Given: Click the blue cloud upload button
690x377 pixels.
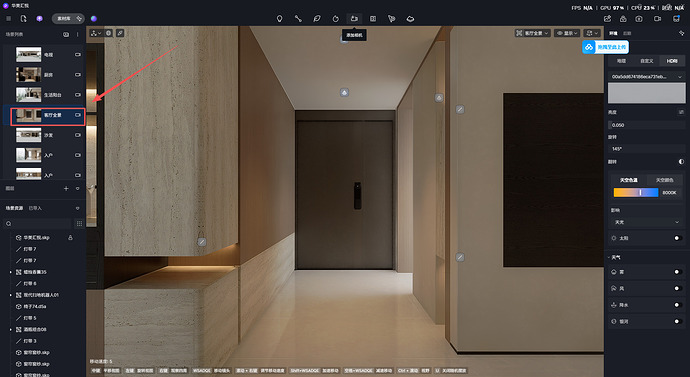Looking at the screenshot, I should 606,47.
